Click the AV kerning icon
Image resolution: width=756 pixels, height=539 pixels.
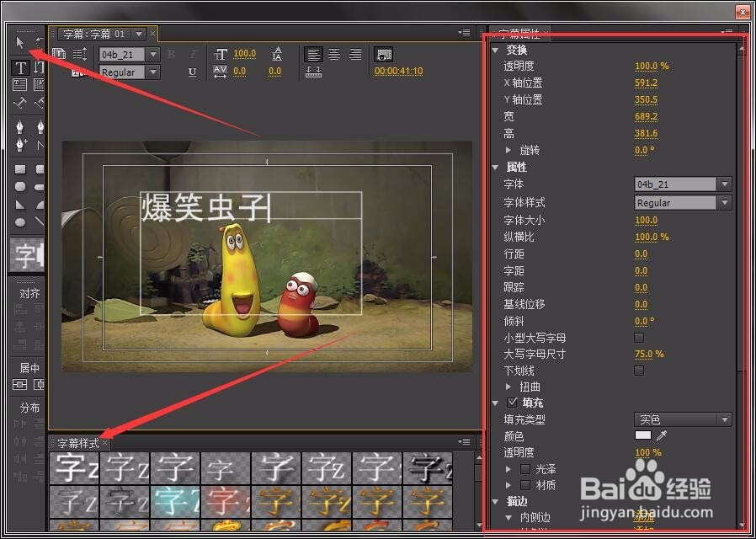[x=220, y=72]
